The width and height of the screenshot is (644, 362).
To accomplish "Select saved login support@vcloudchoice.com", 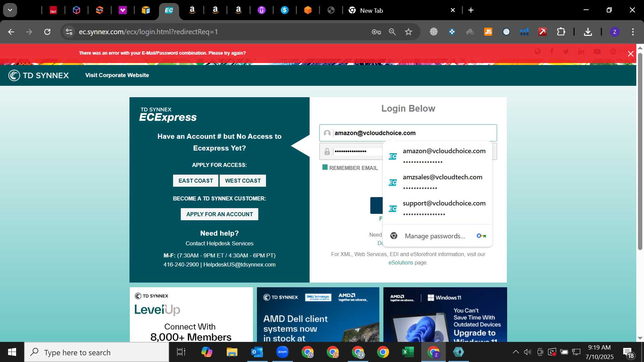I will (x=437, y=208).
